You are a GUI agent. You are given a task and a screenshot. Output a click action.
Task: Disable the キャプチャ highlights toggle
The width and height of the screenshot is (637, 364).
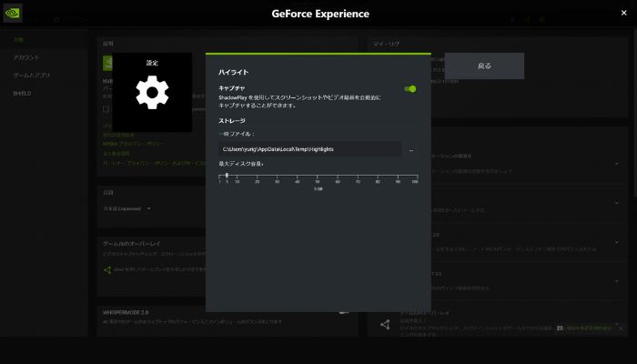[410, 89]
